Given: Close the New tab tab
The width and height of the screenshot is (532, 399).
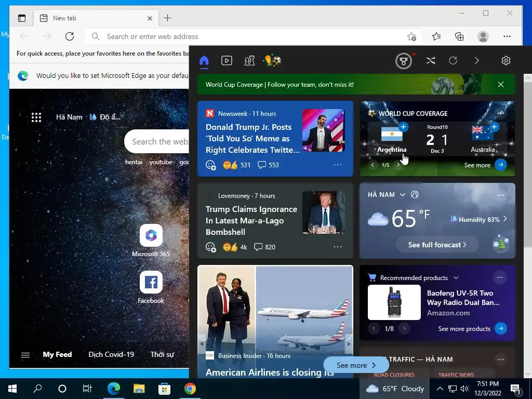Looking at the screenshot, I should pos(150,18).
